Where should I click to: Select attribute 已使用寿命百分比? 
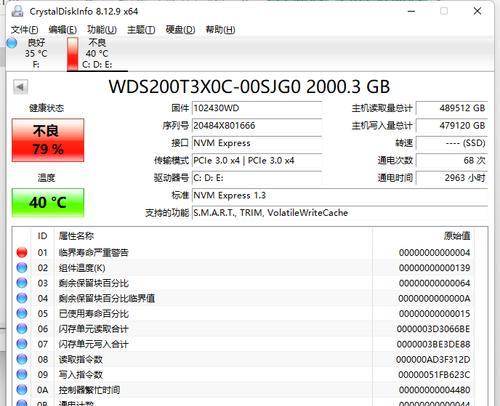click(93, 314)
